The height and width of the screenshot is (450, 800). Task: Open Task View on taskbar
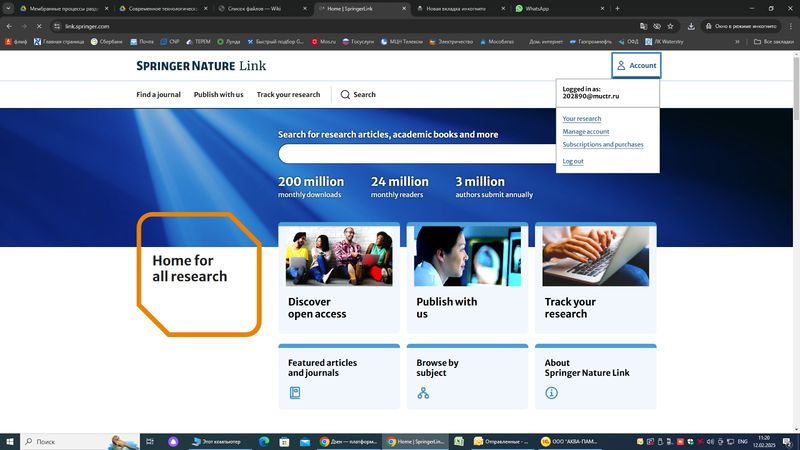(x=149, y=441)
